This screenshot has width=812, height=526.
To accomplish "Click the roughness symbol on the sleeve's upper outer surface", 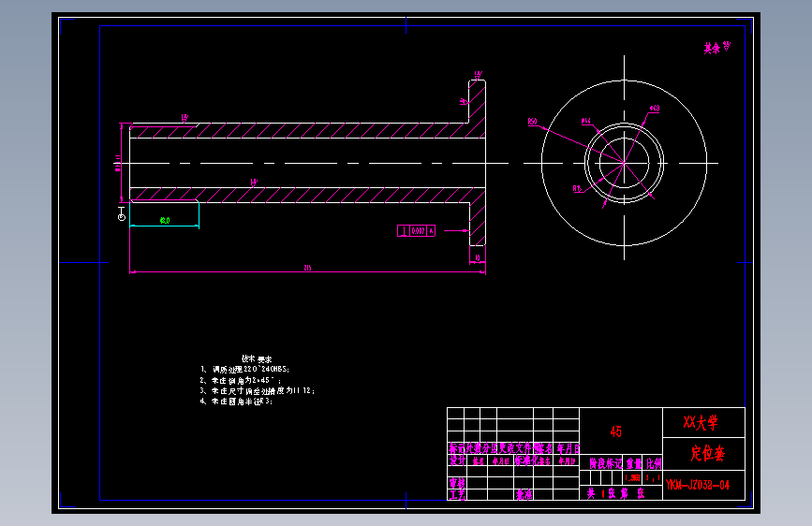I will coord(185,119).
